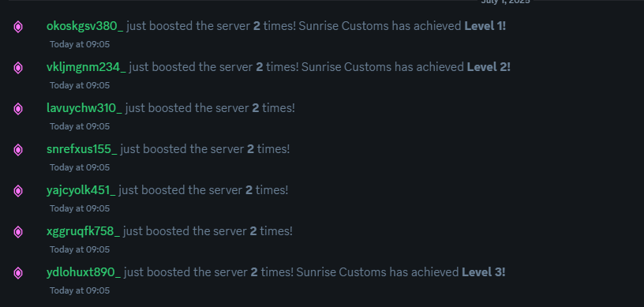Click the boost gem icon beside yajcyolk451_
The image size is (644, 307).
[x=18, y=191]
